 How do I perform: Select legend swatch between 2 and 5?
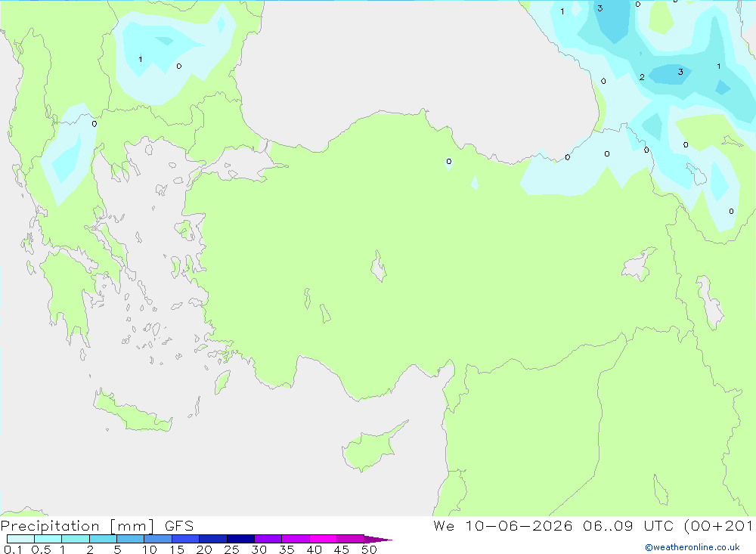(x=103, y=539)
